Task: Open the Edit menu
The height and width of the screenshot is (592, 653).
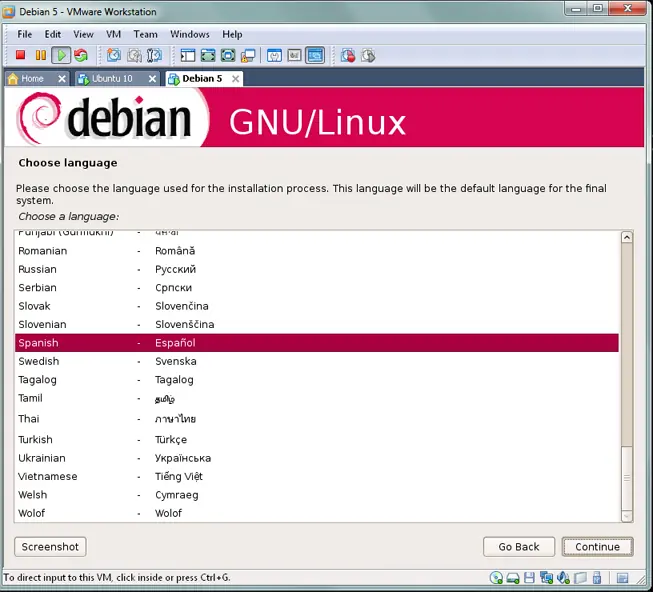Action: pyautogui.click(x=53, y=34)
